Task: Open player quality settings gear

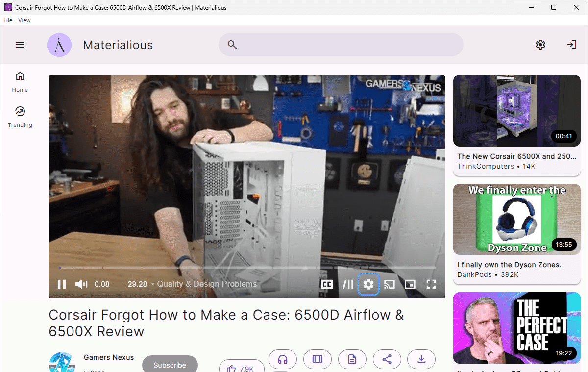Action: click(x=368, y=284)
